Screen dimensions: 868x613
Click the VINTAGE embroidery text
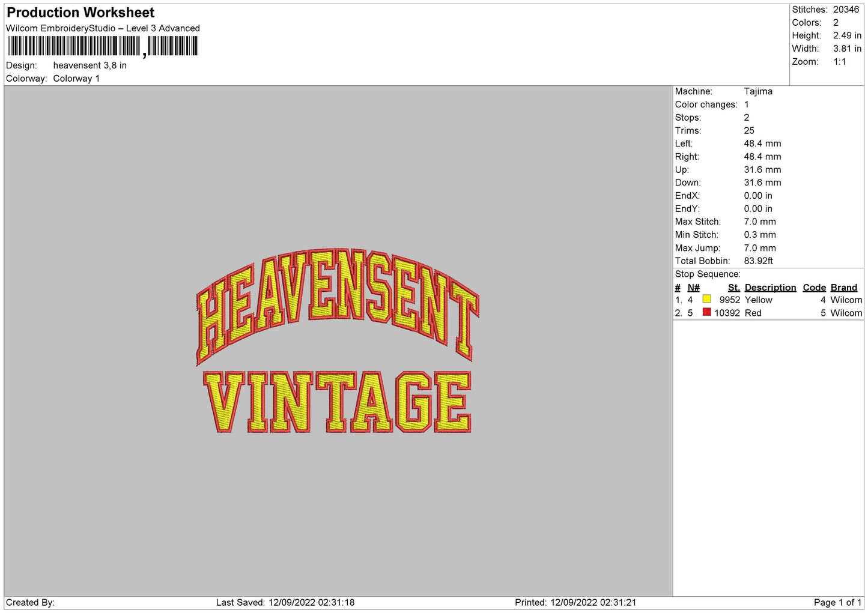pyautogui.click(x=338, y=402)
